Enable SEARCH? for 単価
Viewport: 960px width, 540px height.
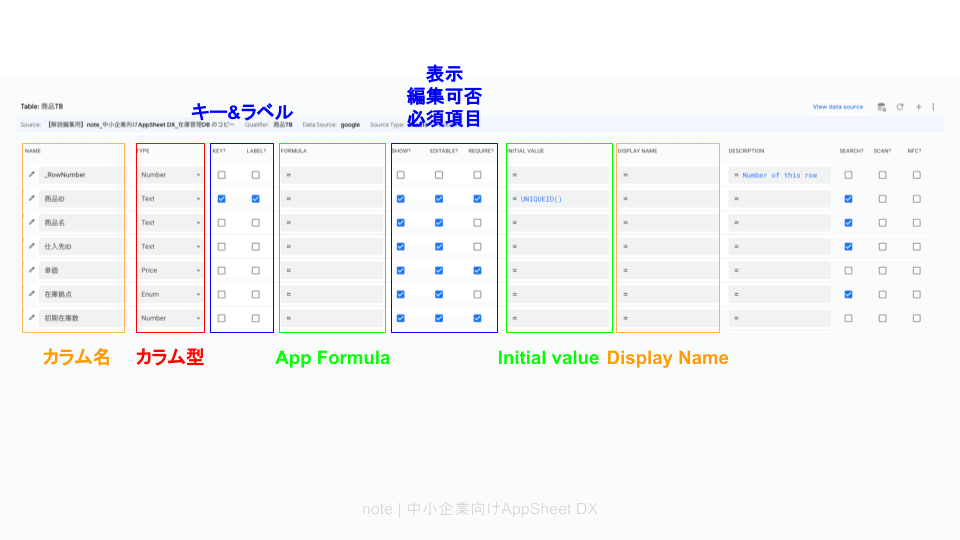coord(848,271)
